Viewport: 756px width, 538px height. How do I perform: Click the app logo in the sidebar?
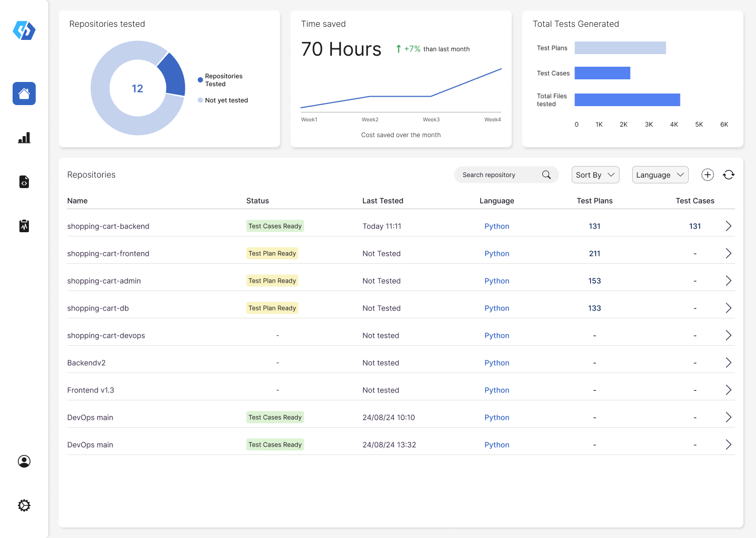[24, 30]
